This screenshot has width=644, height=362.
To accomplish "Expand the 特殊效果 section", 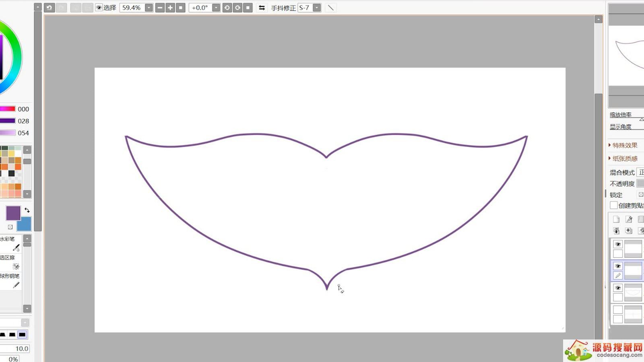I will pos(625,145).
